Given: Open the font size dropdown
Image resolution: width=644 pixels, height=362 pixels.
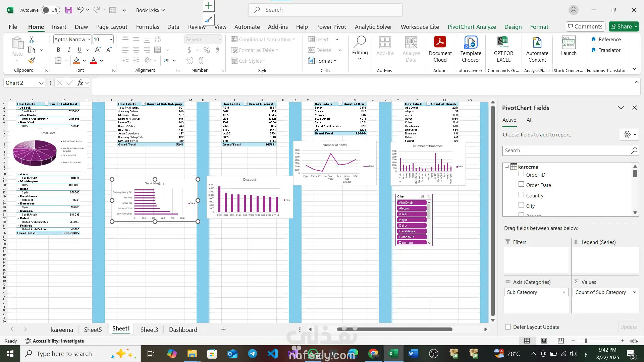Looking at the screenshot, I should point(111,40).
